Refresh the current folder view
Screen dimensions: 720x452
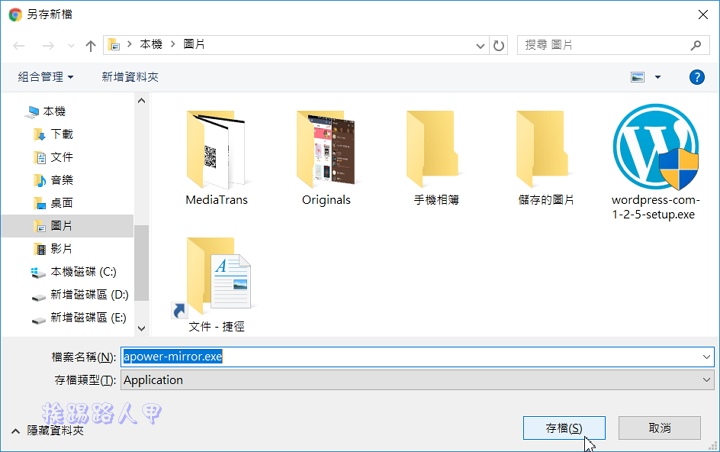coord(499,45)
